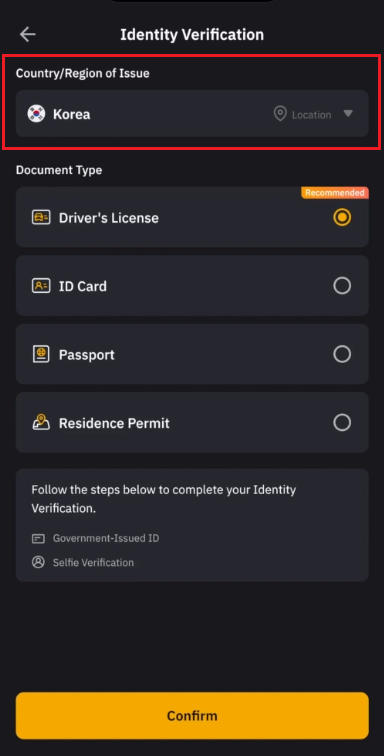Choose the Passport document row

pyautogui.click(x=192, y=354)
